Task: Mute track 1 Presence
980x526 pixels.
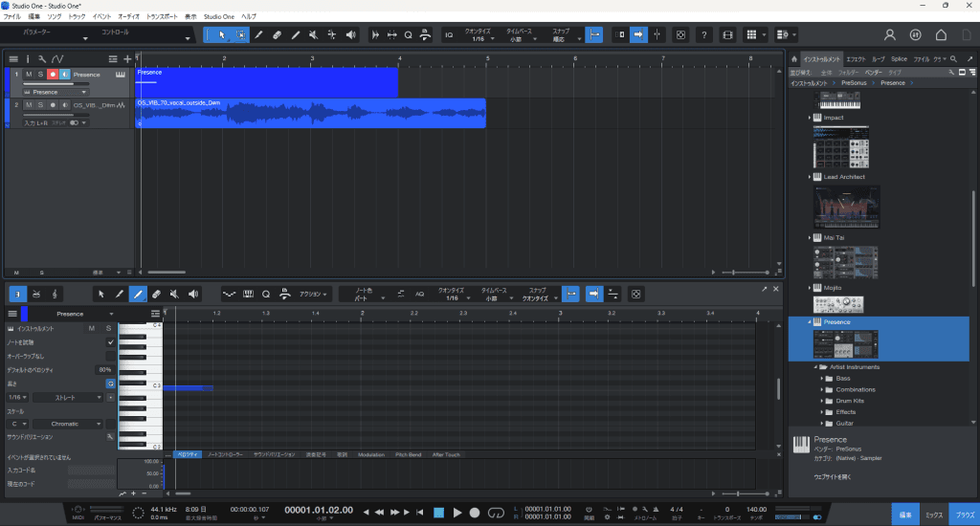Action: 28,75
